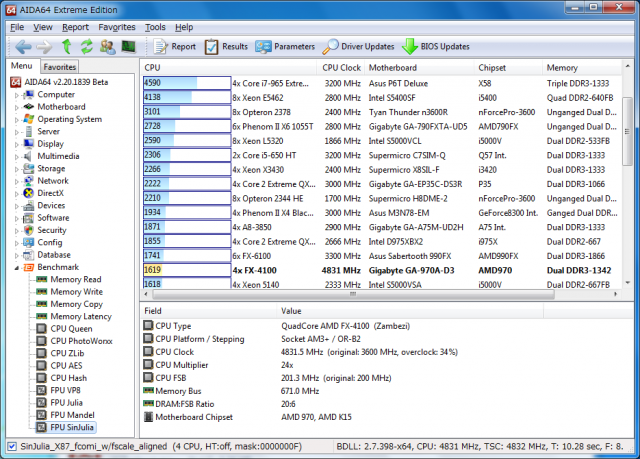Sort by the Chipset column header
The image size is (640, 459).
508,68
